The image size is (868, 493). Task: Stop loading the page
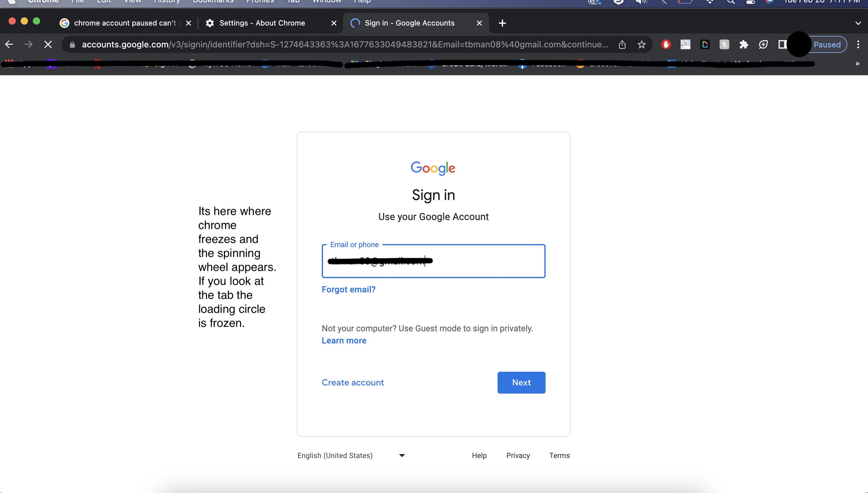click(48, 44)
